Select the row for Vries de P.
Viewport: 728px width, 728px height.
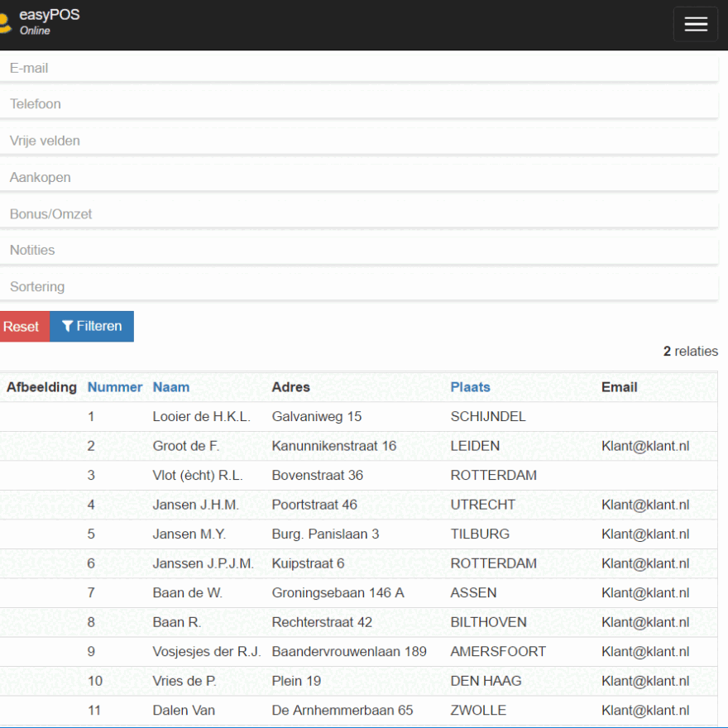(358, 681)
